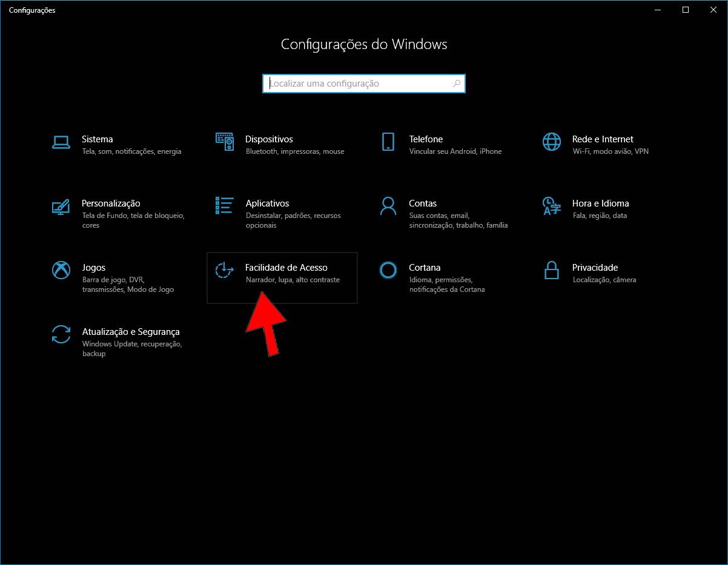Click 'Suas contas, email, sincronização' description
This screenshot has width=728, height=565.
tap(458, 220)
